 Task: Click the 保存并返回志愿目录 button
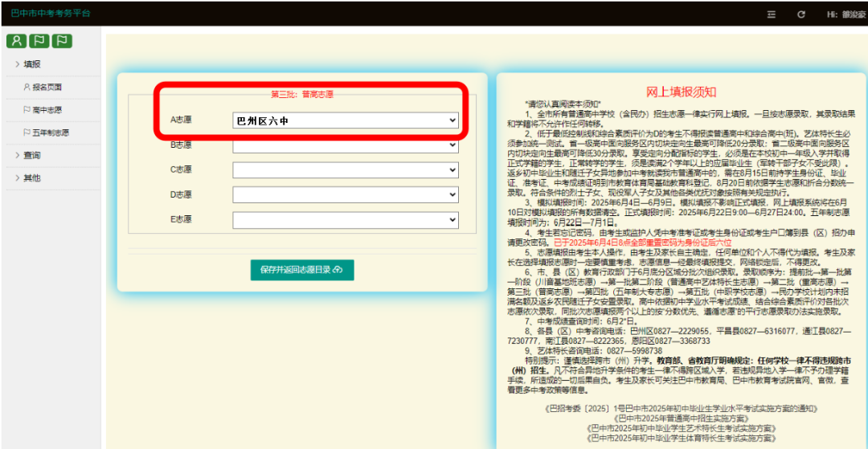click(302, 269)
